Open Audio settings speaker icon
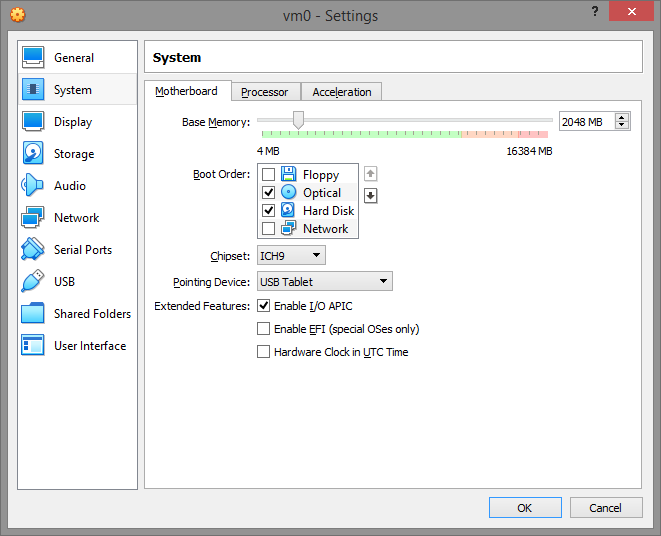This screenshot has height=536, width=661. point(33,186)
